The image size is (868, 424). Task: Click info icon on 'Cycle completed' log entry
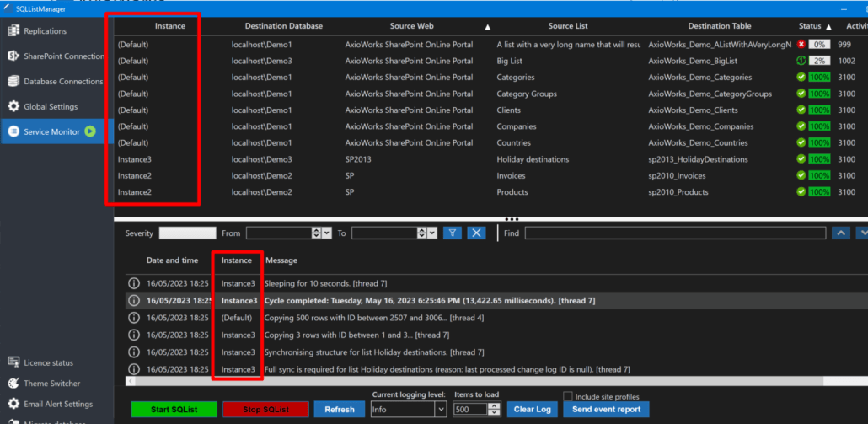click(x=133, y=301)
